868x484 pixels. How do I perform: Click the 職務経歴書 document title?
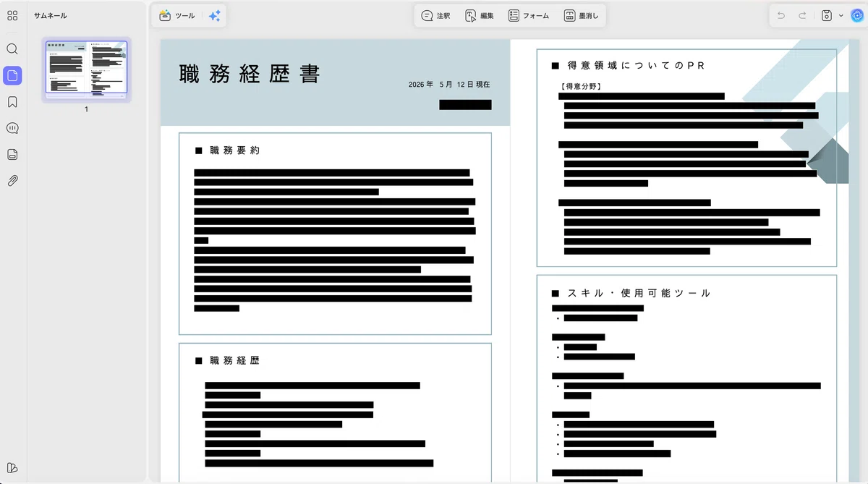tap(250, 74)
